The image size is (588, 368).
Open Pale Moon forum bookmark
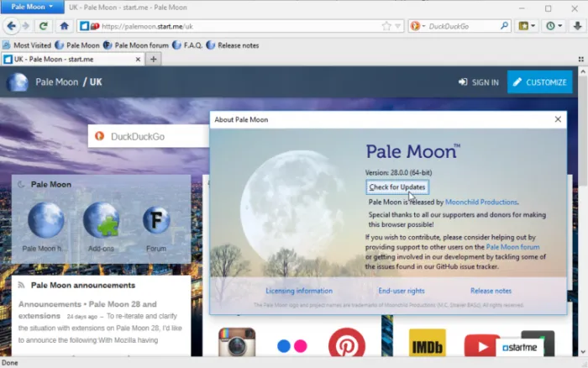[x=136, y=45]
